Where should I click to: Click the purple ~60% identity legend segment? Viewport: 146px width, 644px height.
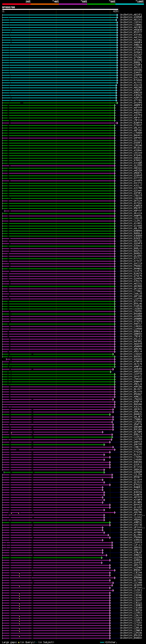coord(73,4)
